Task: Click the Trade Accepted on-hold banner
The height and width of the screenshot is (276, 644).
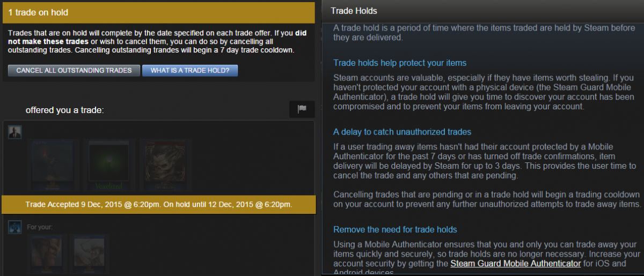Action: pyautogui.click(x=158, y=205)
